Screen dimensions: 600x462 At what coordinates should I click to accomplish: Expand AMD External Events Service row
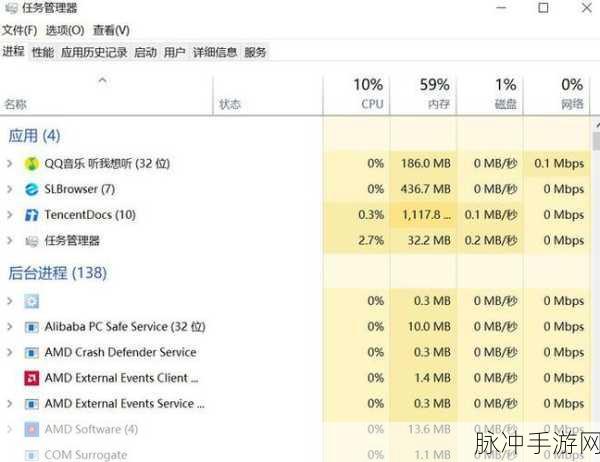(10, 403)
